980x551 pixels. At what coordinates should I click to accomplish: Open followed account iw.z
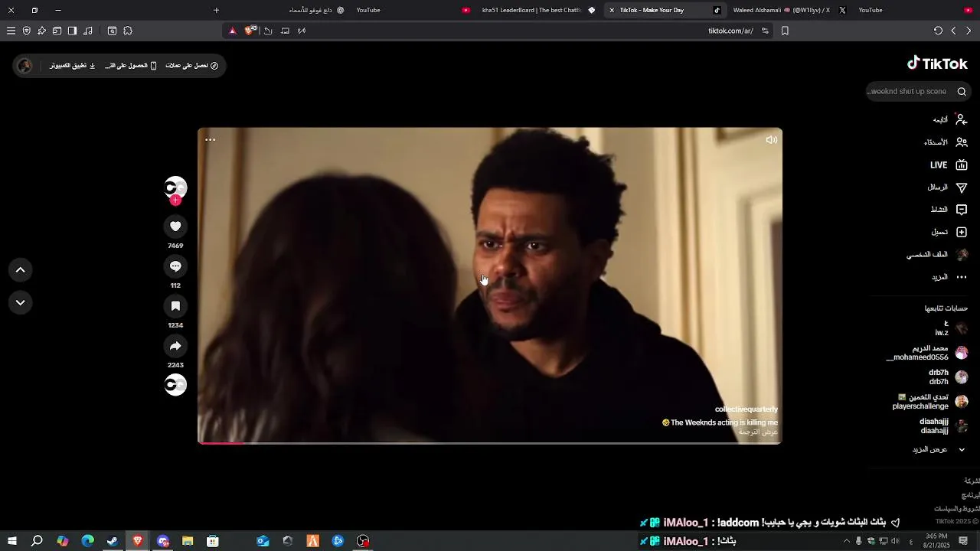951,328
